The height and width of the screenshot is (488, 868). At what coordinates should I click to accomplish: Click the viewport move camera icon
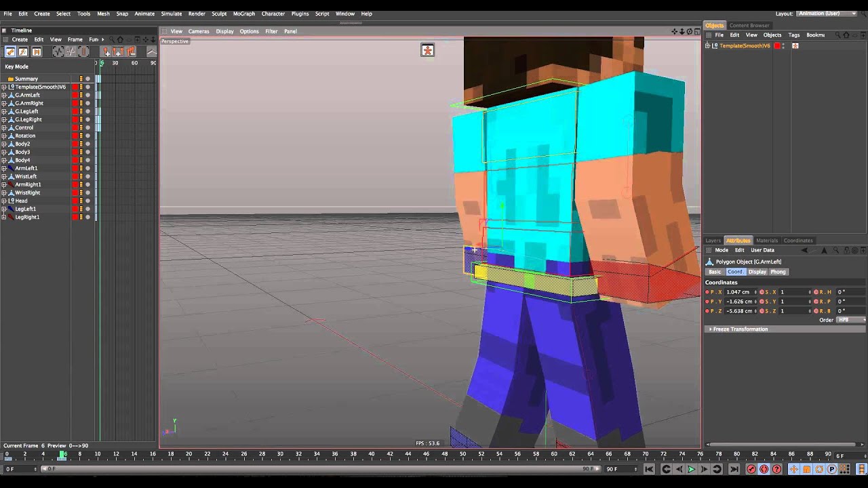pos(675,31)
